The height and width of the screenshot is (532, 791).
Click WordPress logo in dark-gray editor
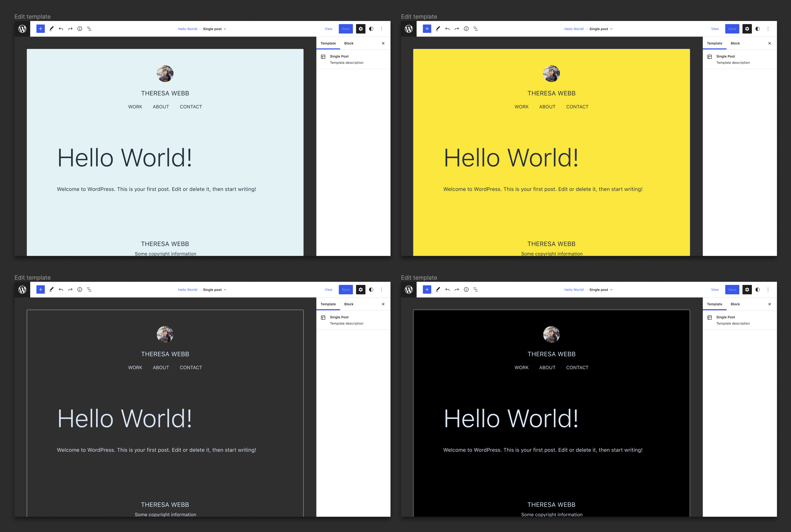point(22,289)
